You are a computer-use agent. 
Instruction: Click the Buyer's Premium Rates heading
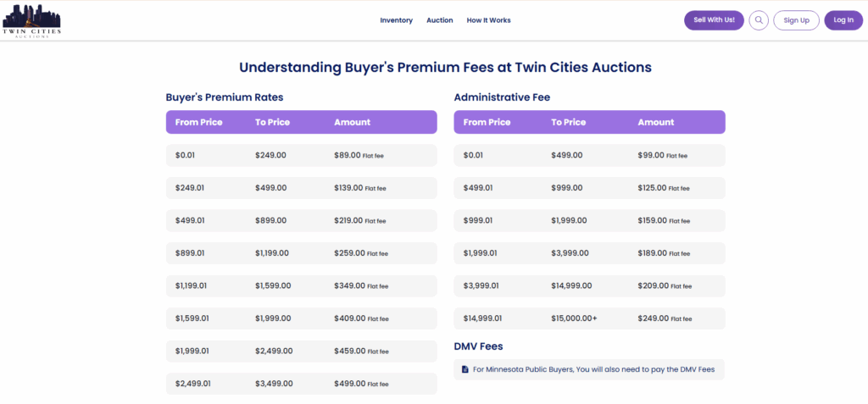coord(224,97)
